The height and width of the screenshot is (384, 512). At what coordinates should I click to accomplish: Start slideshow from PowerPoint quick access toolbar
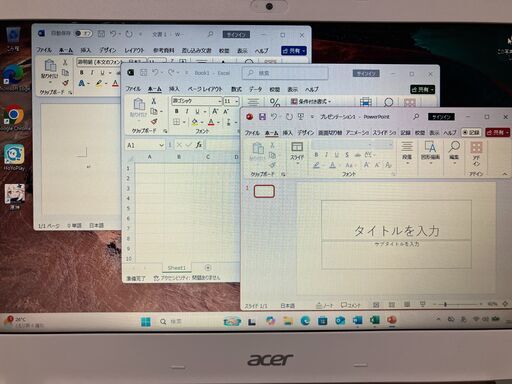coord(301,117)
